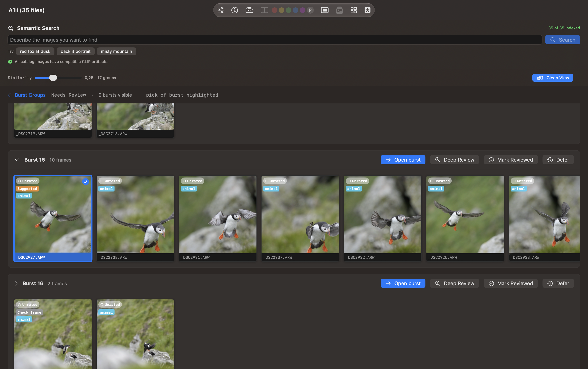Mark Burst 15 as reviewed
Viewport: 588px width, 369px height.
pyautogui.click(x=511, y=160)
